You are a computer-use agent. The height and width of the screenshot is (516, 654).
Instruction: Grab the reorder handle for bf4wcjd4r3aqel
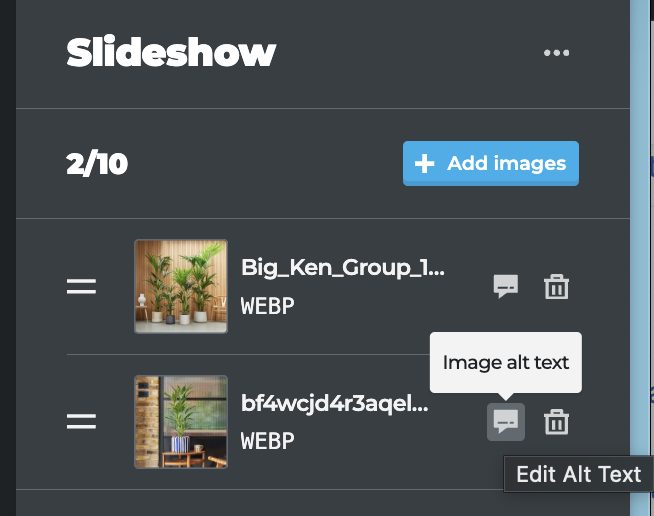(x=81, y=421)
